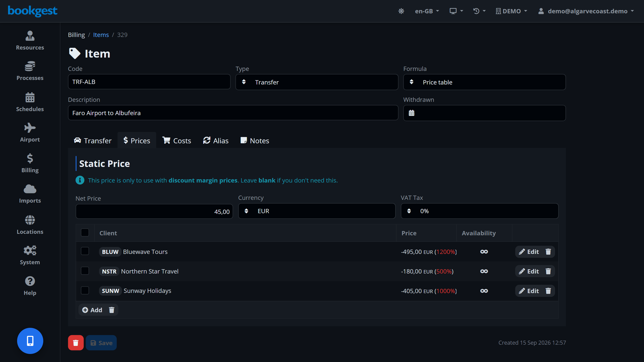The height and width of the screenshot is (362, 644).
Task: Expand the DEMO company menu
Action: pyautogui.click(x=511, y=11)
